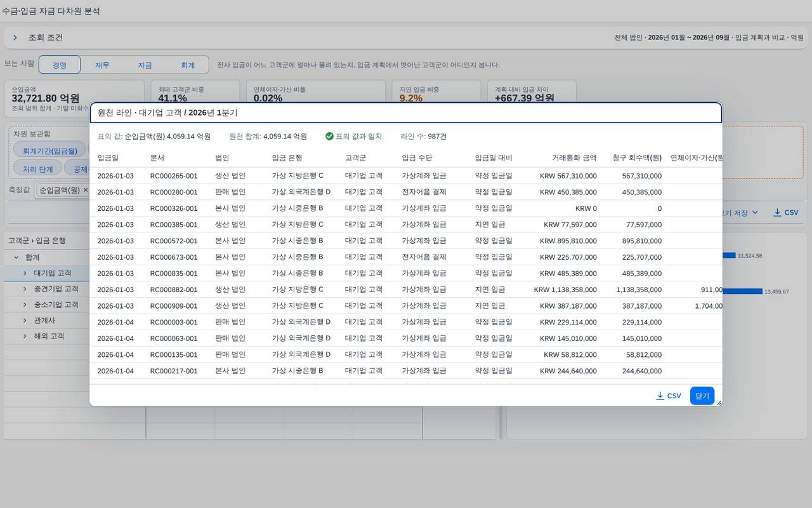The width and height of the screenshot is (812, 508).
Task: Click the green 표의 값과 일치 check icon
Action: [x=329, y=137]
